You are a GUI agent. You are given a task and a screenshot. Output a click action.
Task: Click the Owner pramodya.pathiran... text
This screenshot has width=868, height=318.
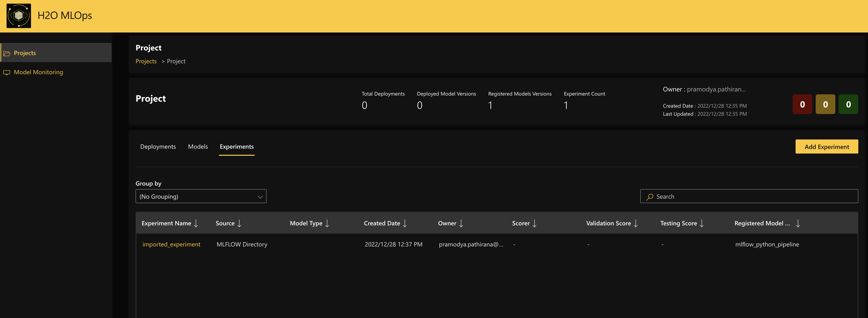tap(704, 89)
